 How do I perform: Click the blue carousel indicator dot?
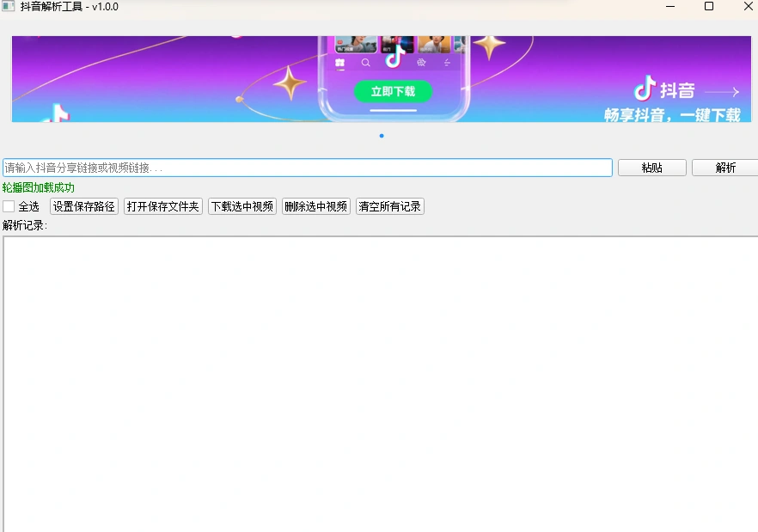pos(382,136)
